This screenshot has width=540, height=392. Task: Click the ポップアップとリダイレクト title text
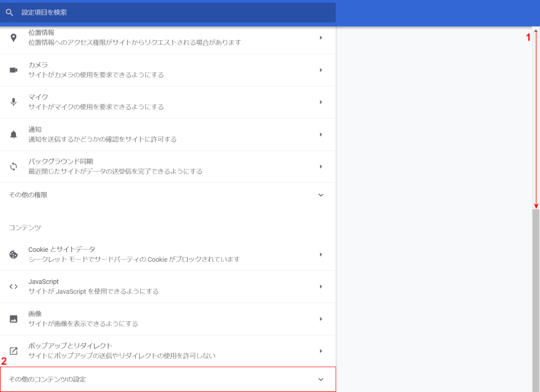[70, 346]
